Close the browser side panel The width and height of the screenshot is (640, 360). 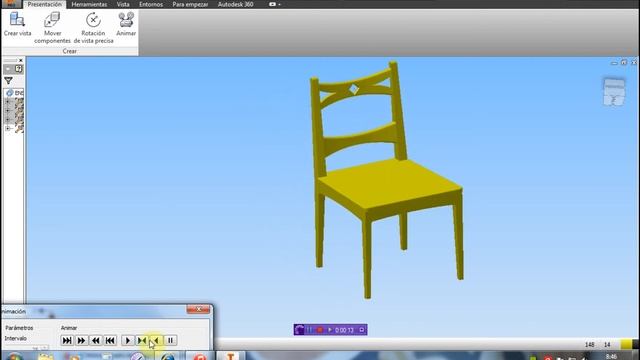(21, 60)
